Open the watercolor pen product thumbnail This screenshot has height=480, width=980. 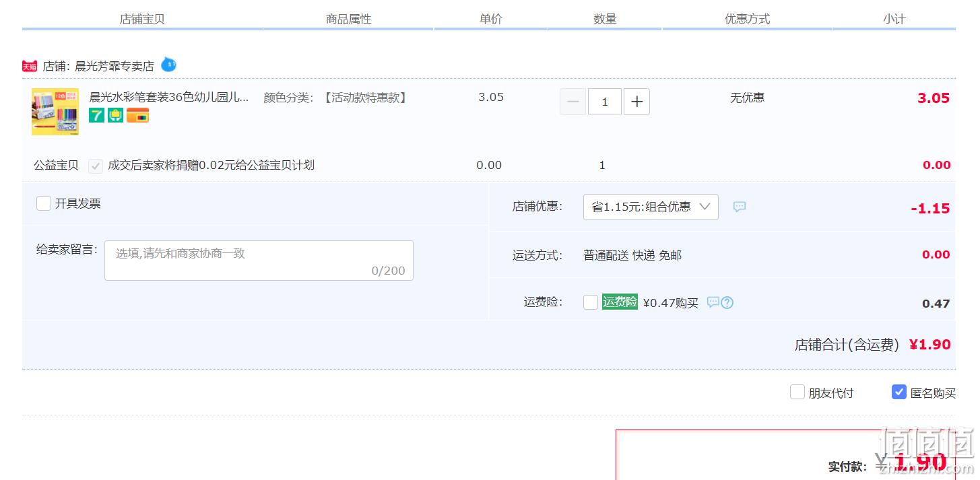click(x=55, y=112)
